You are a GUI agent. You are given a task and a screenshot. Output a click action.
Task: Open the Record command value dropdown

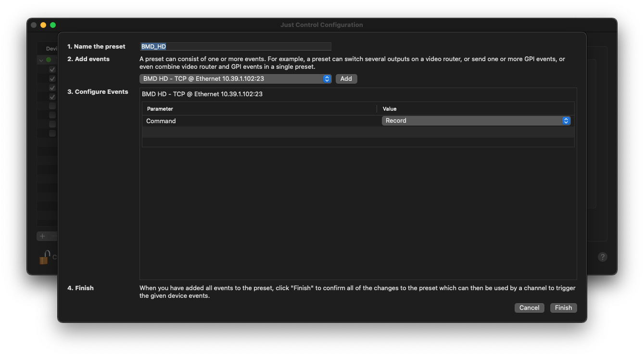click(x=476, y=121)
